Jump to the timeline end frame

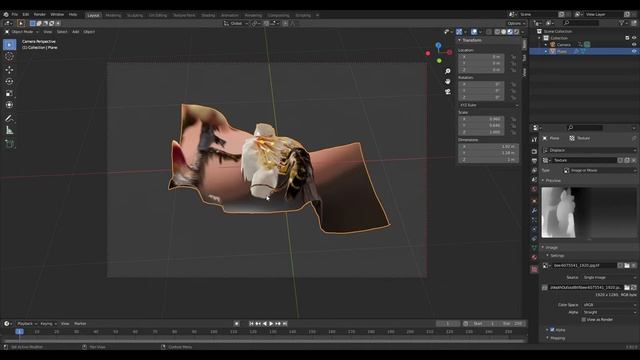285,324
